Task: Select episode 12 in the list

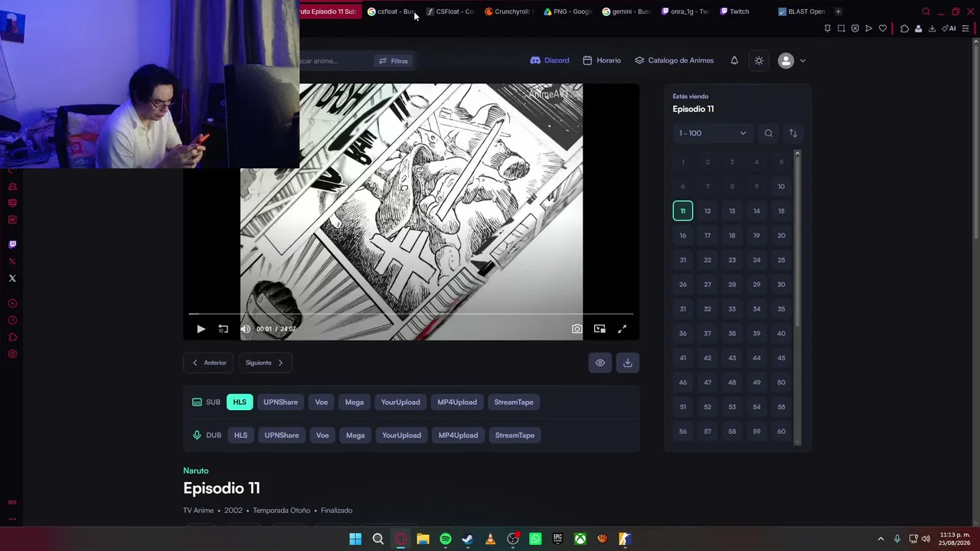Action: pos(707,211)
